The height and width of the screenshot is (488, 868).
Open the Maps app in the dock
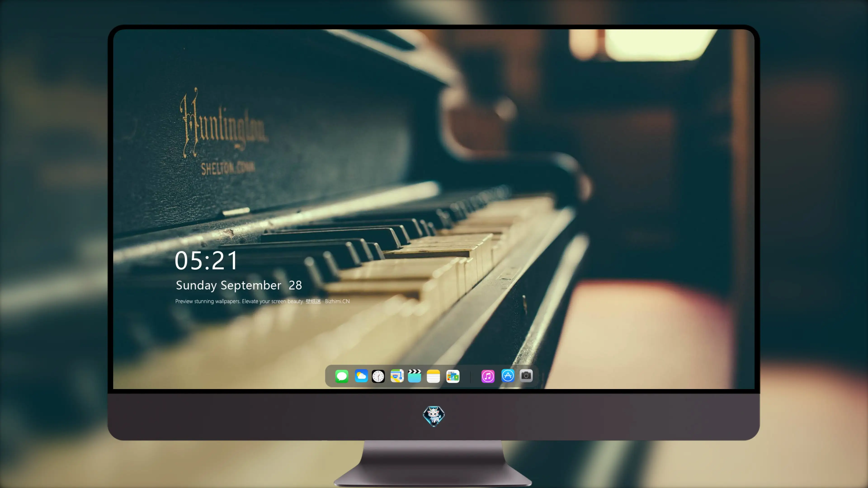click(x=397, y=376)
